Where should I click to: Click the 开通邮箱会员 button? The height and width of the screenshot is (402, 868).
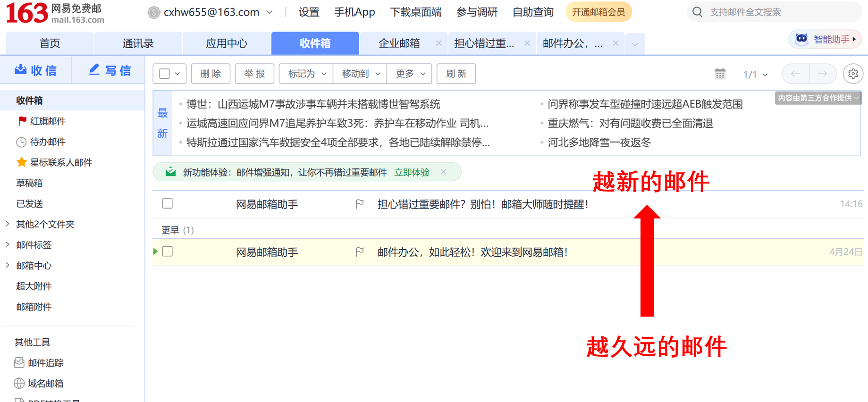point(598,12)
